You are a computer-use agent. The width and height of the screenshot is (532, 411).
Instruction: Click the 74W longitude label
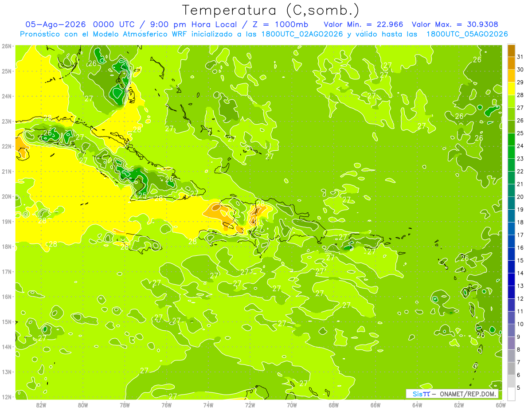(208, 405)
